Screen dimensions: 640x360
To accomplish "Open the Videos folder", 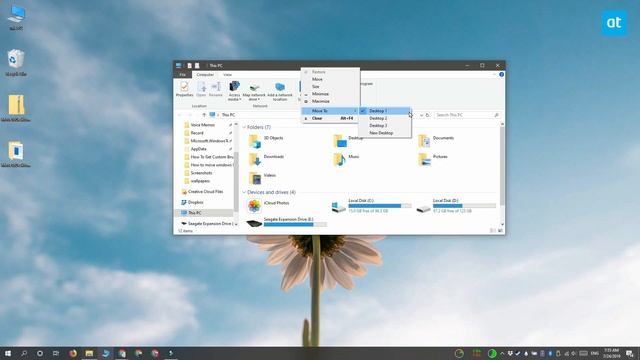I will [x=262, y=178].
